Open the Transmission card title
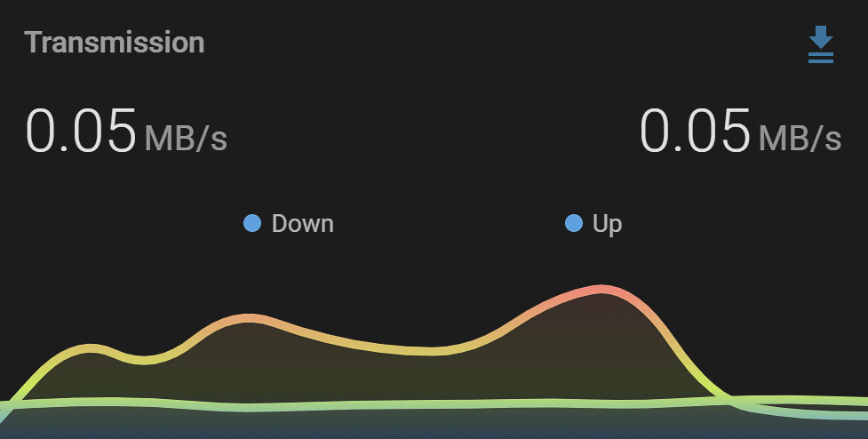This screenshot has height=439, width=868. tap(115, 43)
